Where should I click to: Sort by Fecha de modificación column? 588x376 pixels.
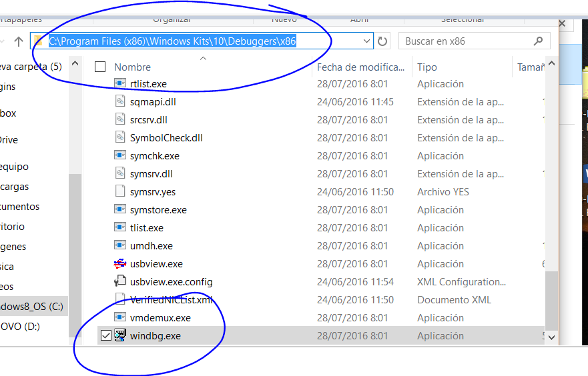pyautogui.click(x=360, y=67)
